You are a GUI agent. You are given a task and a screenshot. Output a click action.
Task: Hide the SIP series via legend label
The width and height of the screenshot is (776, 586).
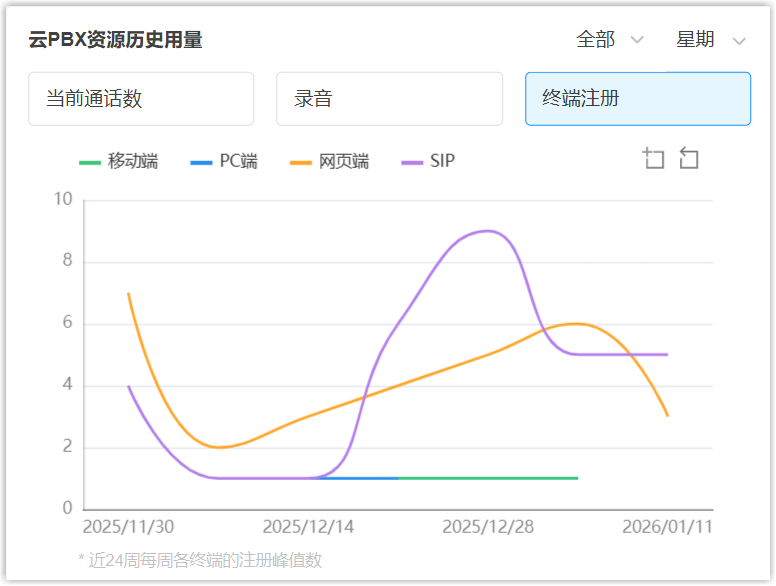tap(442, 162)
